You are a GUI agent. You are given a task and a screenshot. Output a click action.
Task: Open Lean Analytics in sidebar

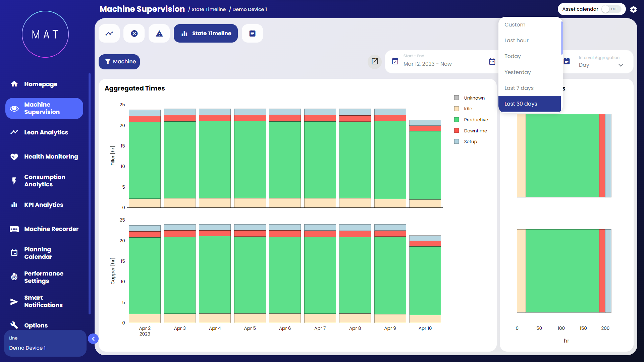click(46, 132)
